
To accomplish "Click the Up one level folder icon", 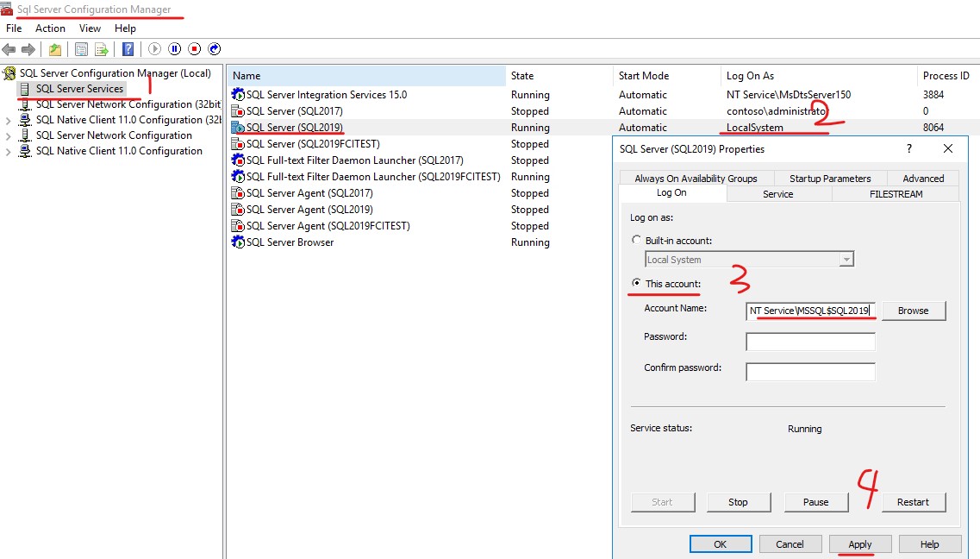I will point(55,49).
